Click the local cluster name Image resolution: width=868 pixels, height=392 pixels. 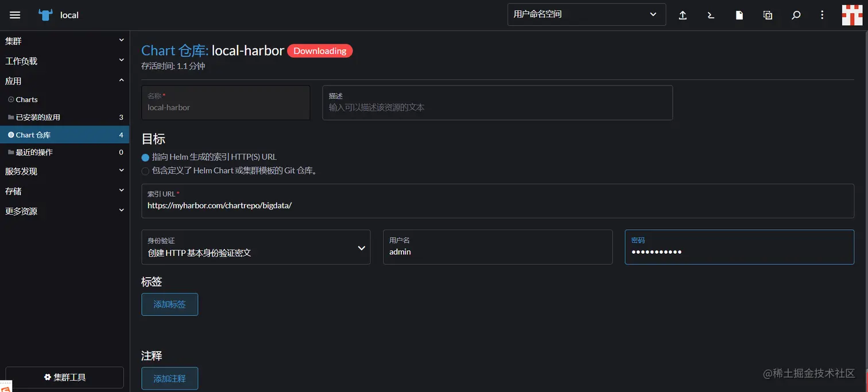coord(69,15)
